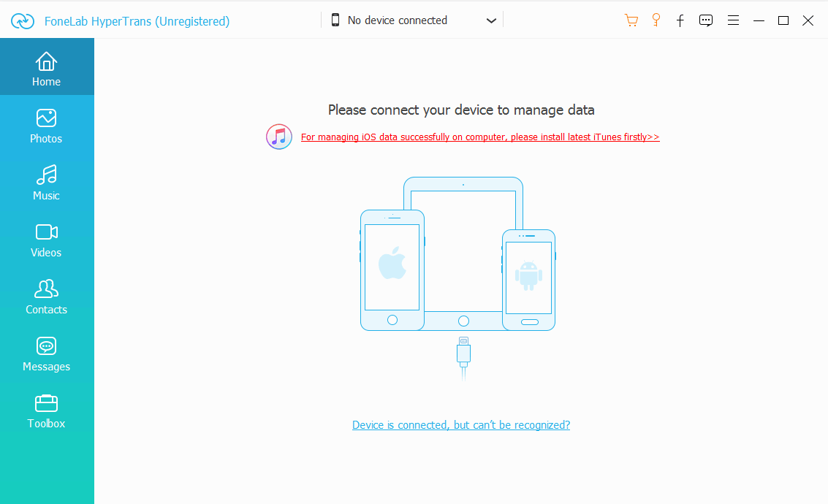
Task: Follow the install latest iTunes link
Action: (480, 137)
